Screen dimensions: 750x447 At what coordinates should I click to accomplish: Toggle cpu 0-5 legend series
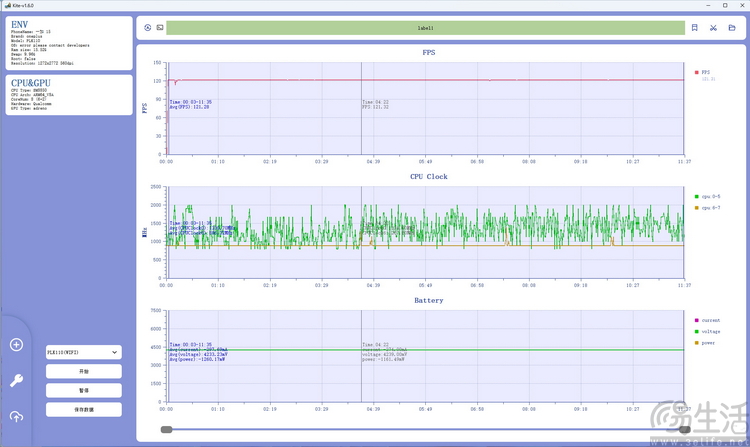click(707, 196)
